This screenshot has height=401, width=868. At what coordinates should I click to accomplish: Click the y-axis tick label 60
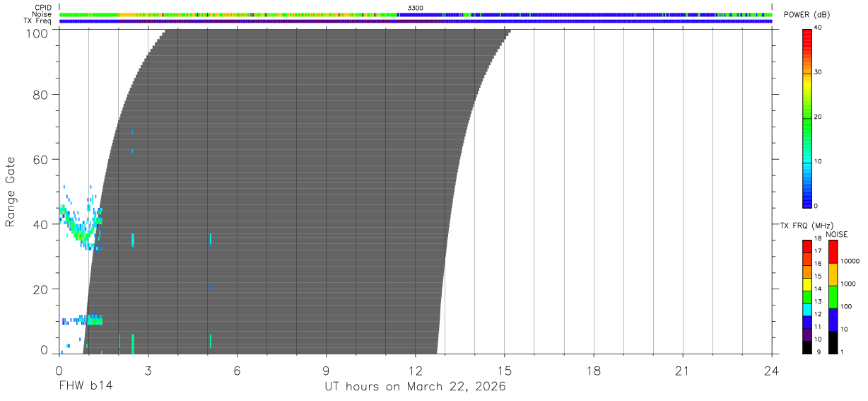pyautogui.click(x=40, y=160)
